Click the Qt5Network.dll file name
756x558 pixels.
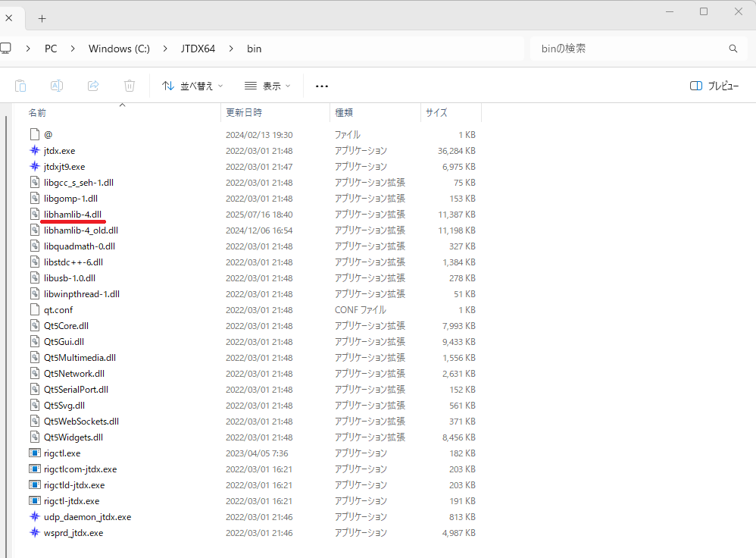coord(74,374)
